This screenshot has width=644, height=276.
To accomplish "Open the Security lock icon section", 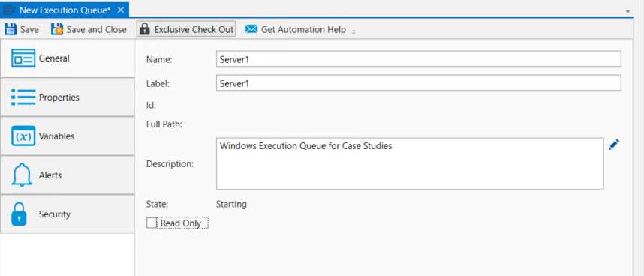I will click(x=19, y=214).
